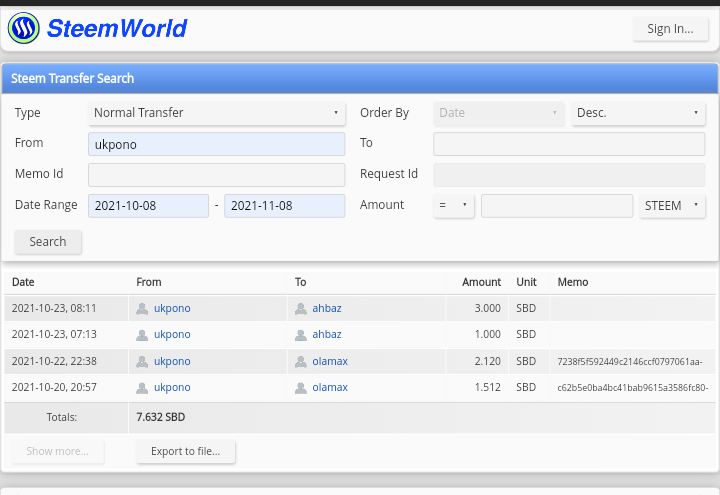
Task: Focus the Memo Id input field
Action: pos(216,175)
